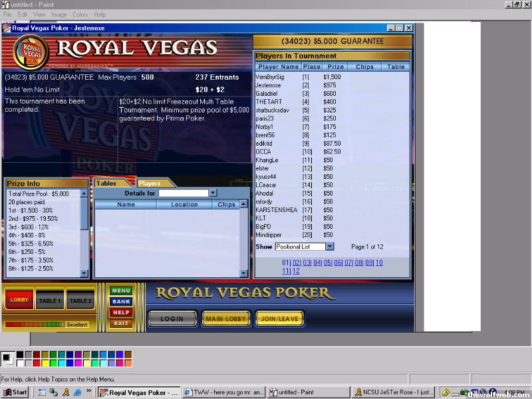Click the red HELP button

121,313
